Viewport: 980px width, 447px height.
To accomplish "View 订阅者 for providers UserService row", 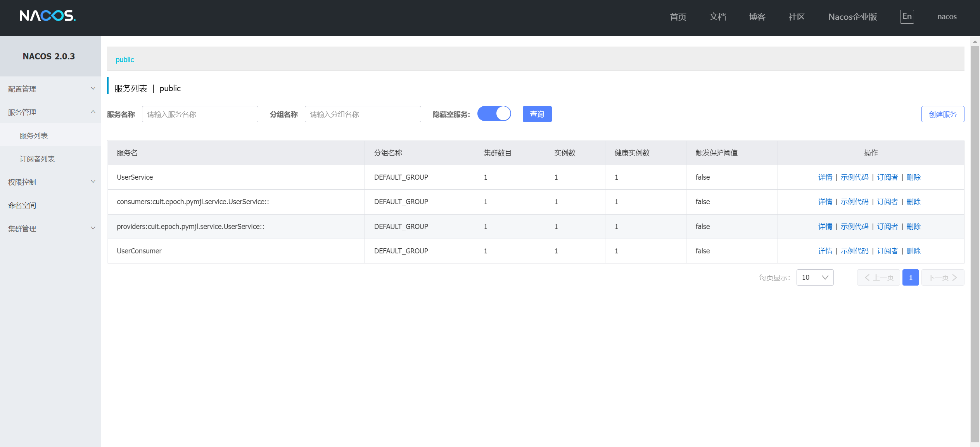I will (x=887, y=227).
